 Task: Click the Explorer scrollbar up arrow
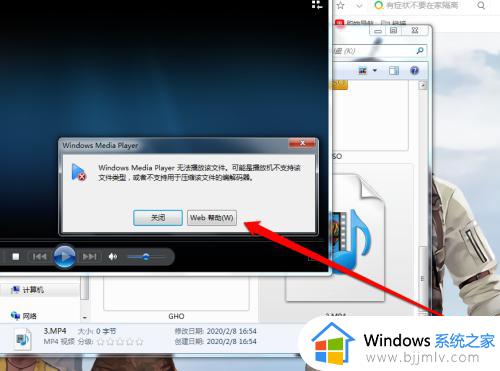pos(423,85)
